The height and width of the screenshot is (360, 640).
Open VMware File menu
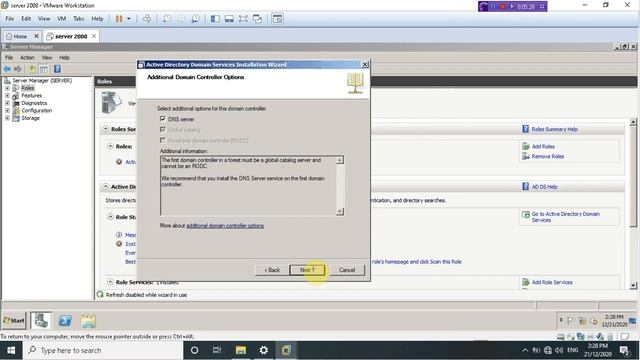(x=9, y=19)
